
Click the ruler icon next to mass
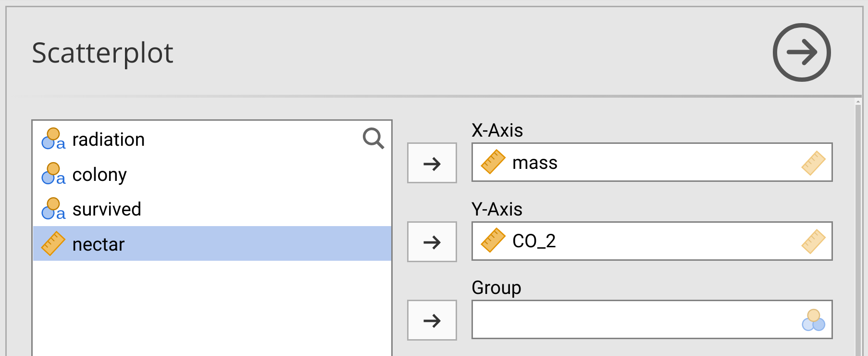coord(493,162)
